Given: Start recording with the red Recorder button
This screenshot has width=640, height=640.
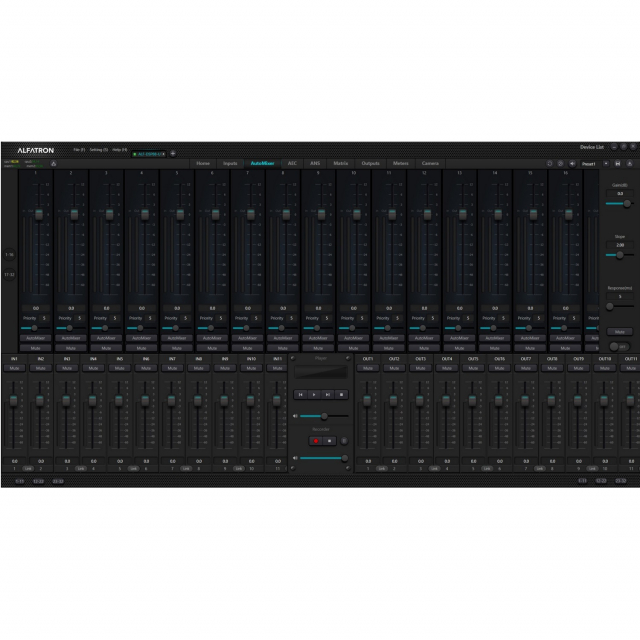Looking at the screenshot, I should coord(315,439).
